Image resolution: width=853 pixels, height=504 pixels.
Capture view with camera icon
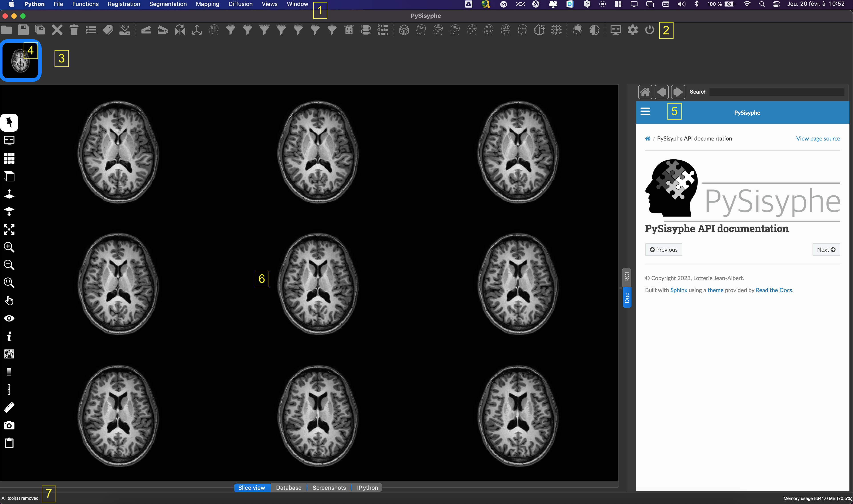(x=9, y=425)
